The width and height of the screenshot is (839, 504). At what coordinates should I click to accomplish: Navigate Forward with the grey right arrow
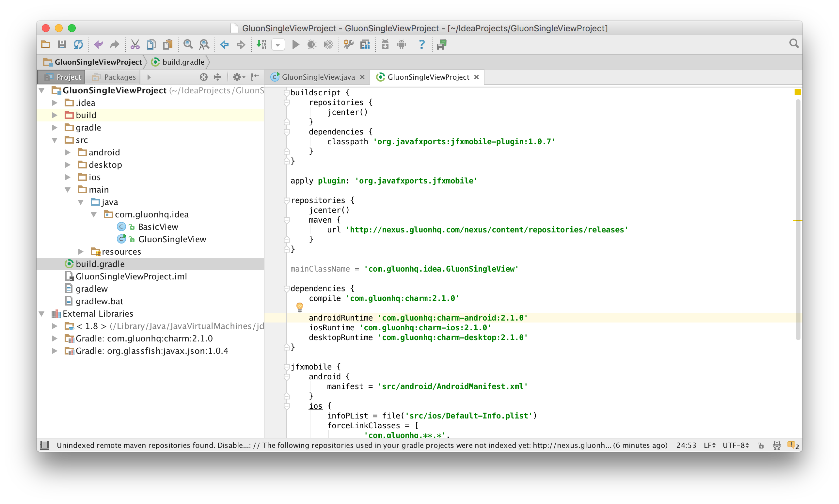[241, 44]
